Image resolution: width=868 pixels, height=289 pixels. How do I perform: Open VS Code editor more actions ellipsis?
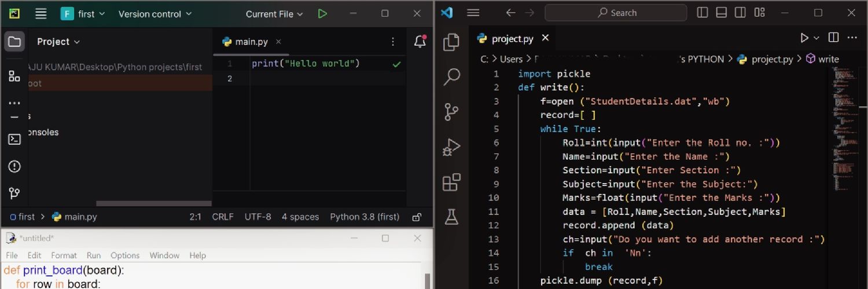coord(852,38)
